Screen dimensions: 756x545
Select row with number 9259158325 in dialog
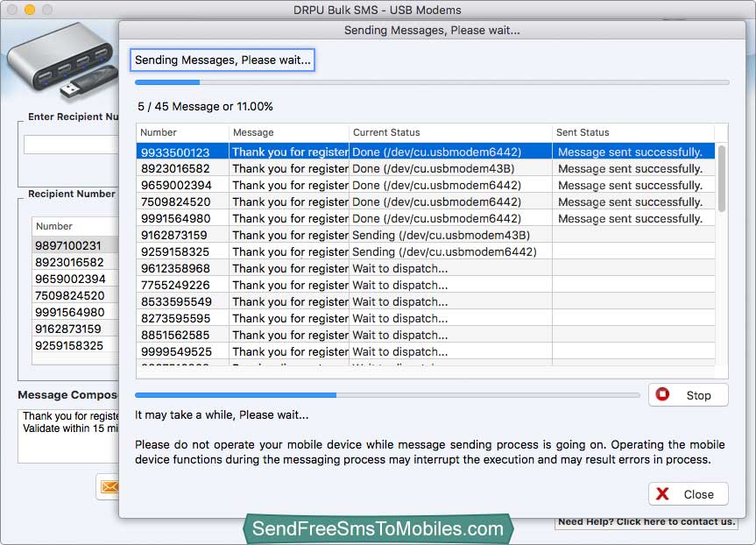(425, 251)
